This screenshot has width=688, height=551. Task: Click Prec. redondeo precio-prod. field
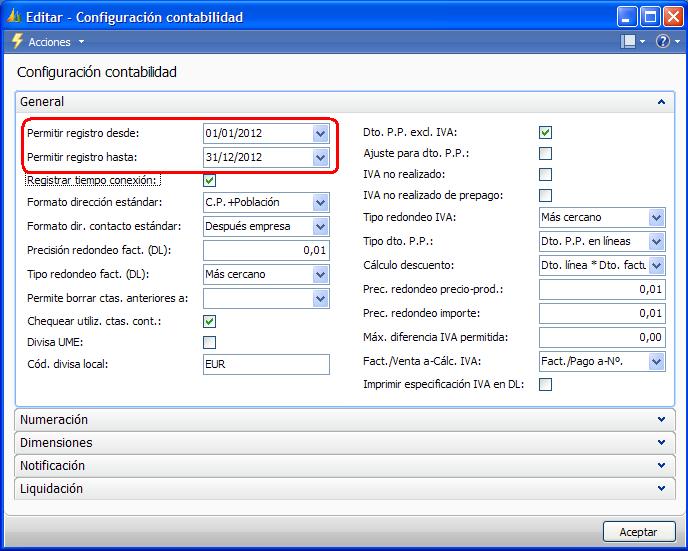point(602,290)
